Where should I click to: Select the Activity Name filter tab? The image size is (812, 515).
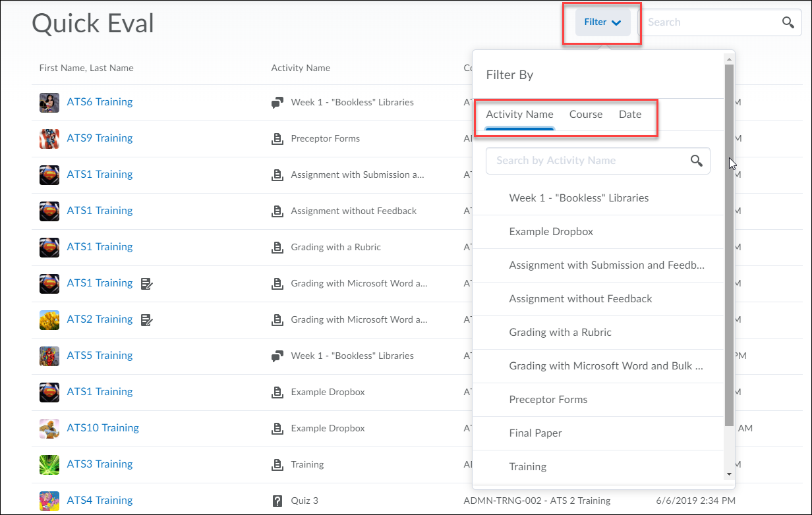coord(519,114)
